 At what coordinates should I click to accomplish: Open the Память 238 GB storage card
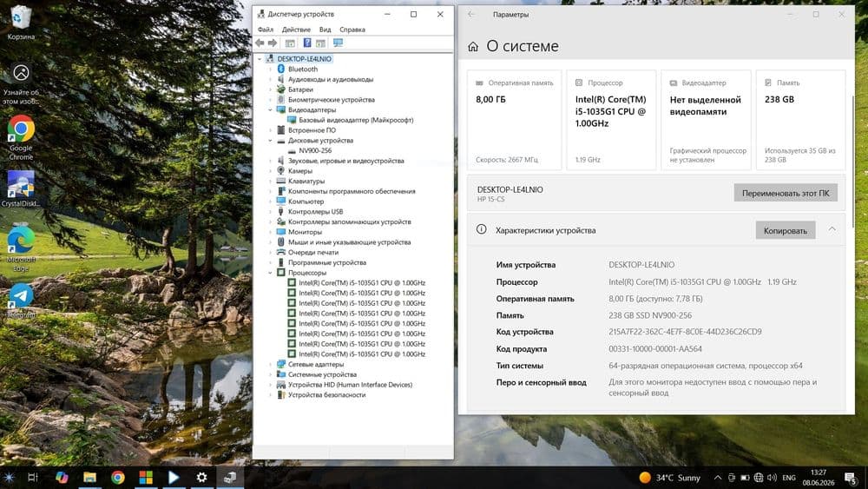800,120
